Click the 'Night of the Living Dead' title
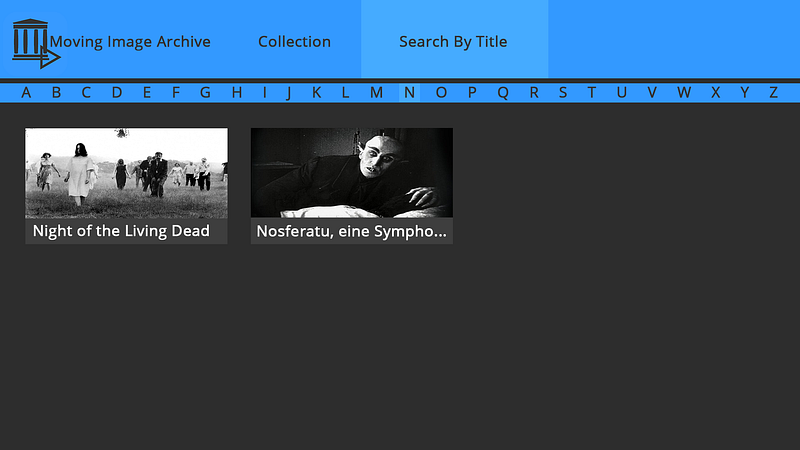800x450 pixels. (x=121, y=231)
